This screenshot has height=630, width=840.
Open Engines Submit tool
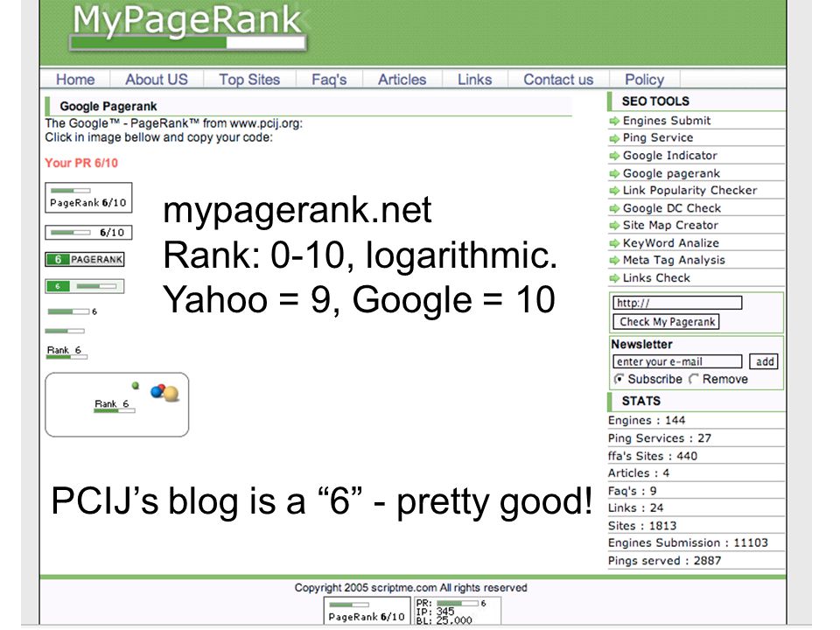click(x=667, y=121)
